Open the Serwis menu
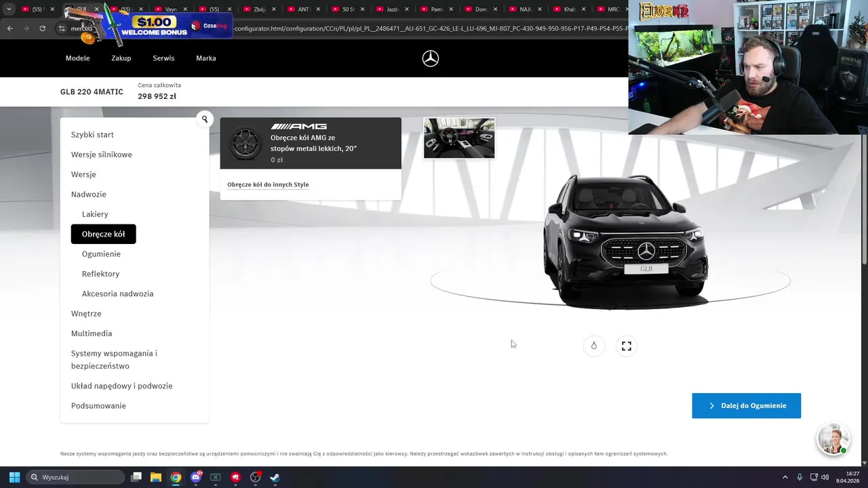 163,58
